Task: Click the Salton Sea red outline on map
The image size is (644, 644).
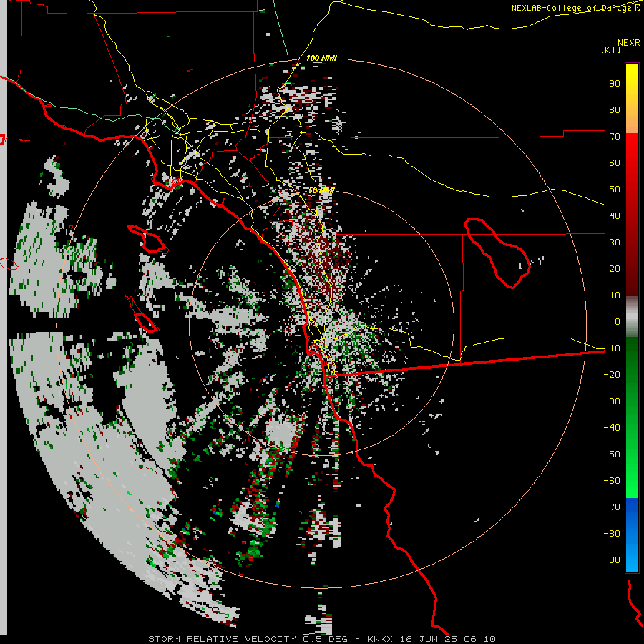Action: click(x=497, y=253)
